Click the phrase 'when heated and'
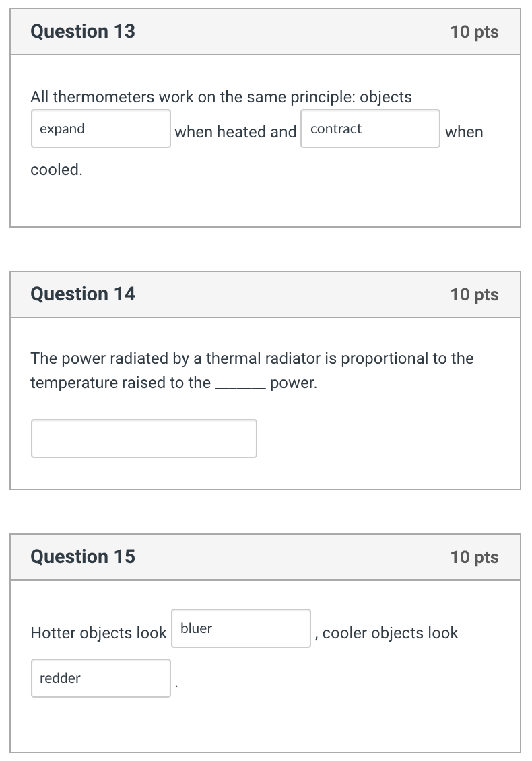The image size is (532, 761). [x=236, y=132]
